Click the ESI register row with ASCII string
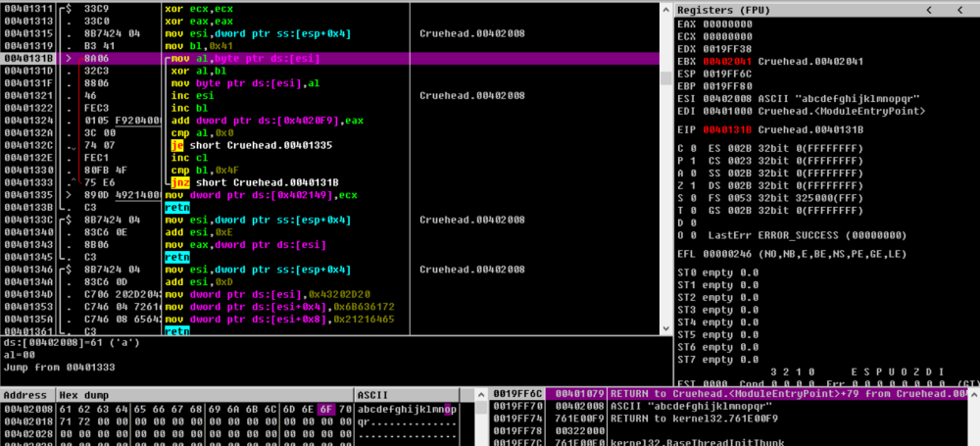980x446 pixels. [800, 99]
